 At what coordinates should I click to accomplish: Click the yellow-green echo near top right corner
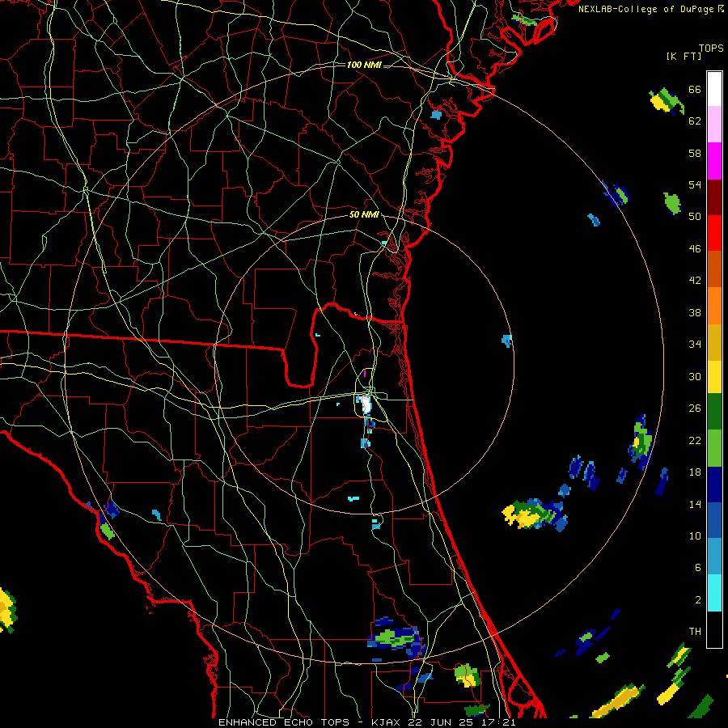666,101
